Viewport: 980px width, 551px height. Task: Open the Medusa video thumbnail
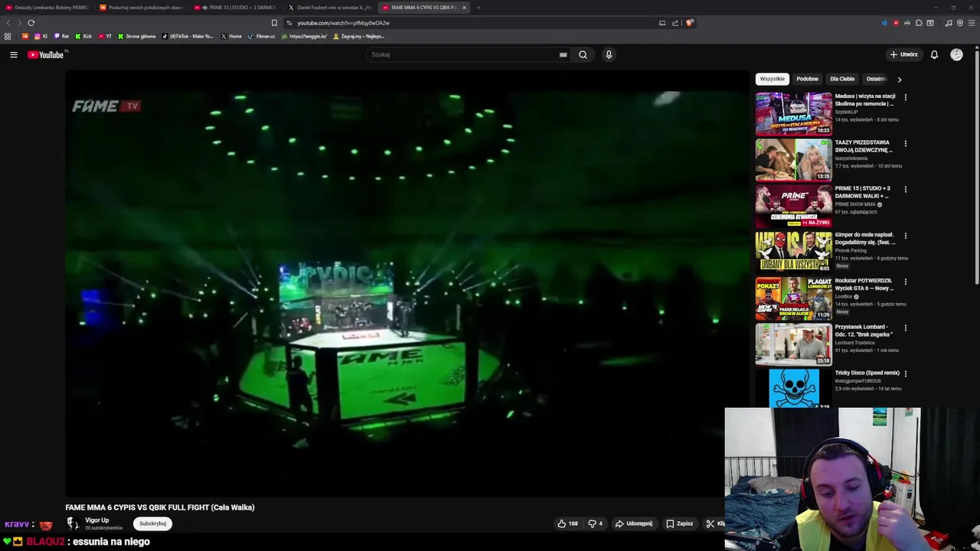[x=793, y=114]
